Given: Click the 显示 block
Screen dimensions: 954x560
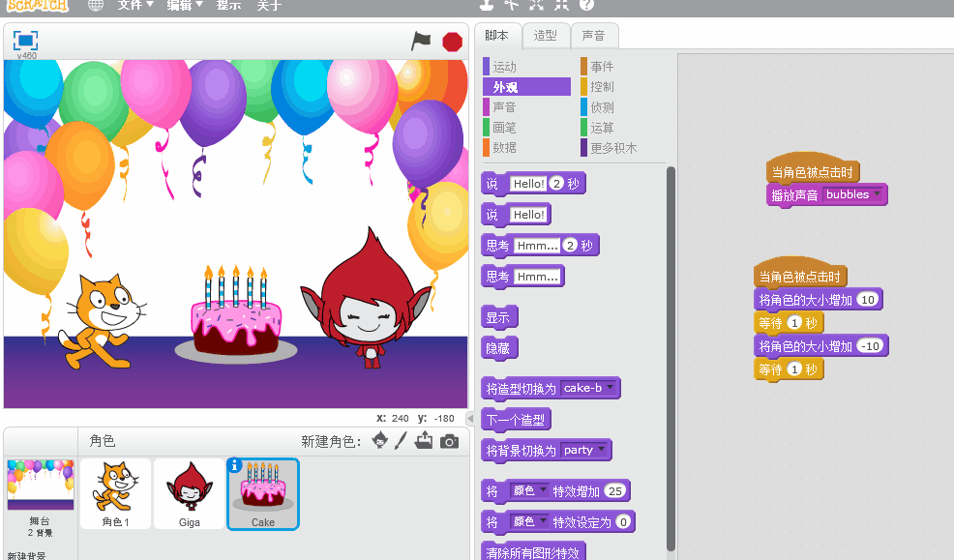Looking at the screenshot, I should 499,317.
